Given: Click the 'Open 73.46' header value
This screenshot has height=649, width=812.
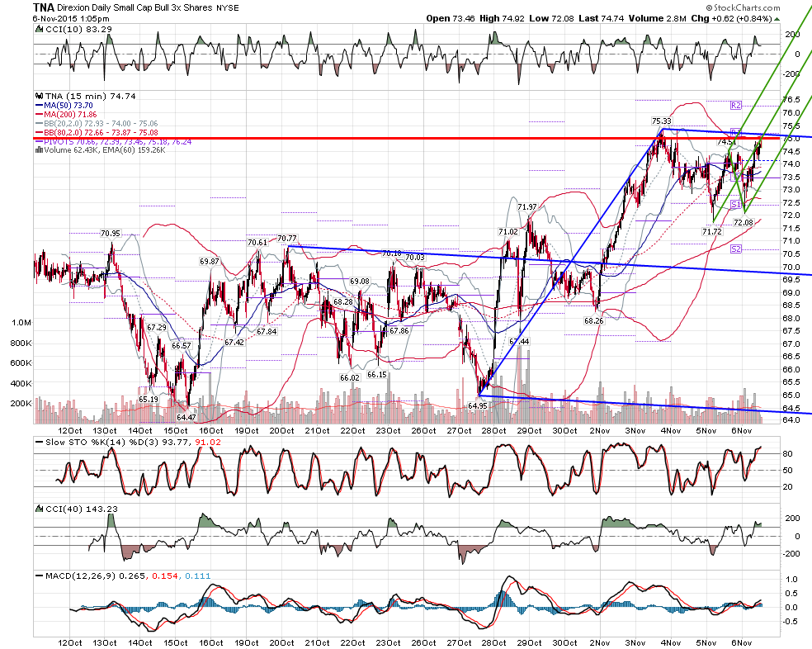Looking at the screenshot, I should coord(450,19).
